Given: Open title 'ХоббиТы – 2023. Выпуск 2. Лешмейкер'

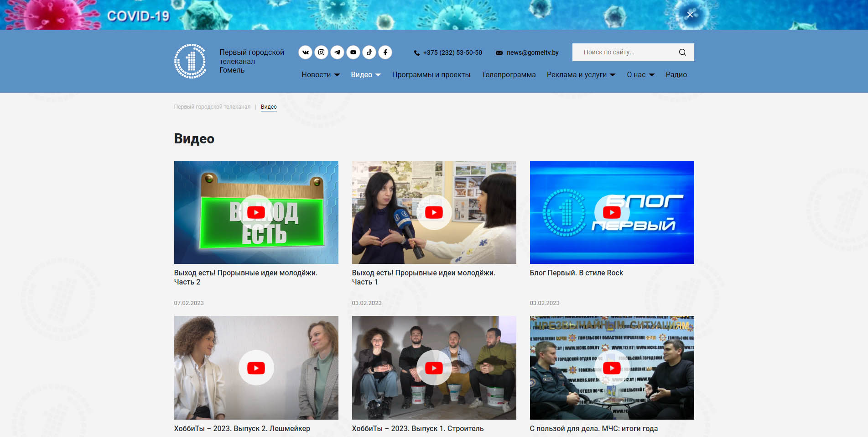Looking at the screenshot, I should (x=242, y=428).
